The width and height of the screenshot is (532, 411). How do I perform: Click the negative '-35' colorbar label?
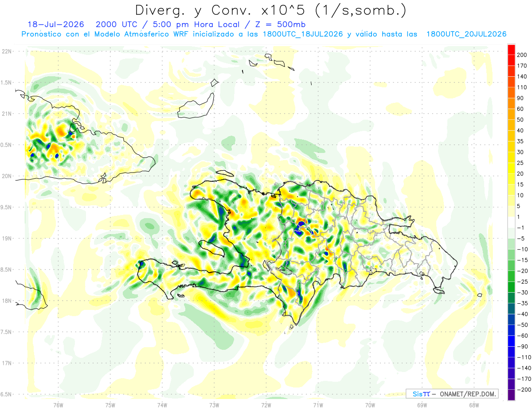[x=523, y=304]
